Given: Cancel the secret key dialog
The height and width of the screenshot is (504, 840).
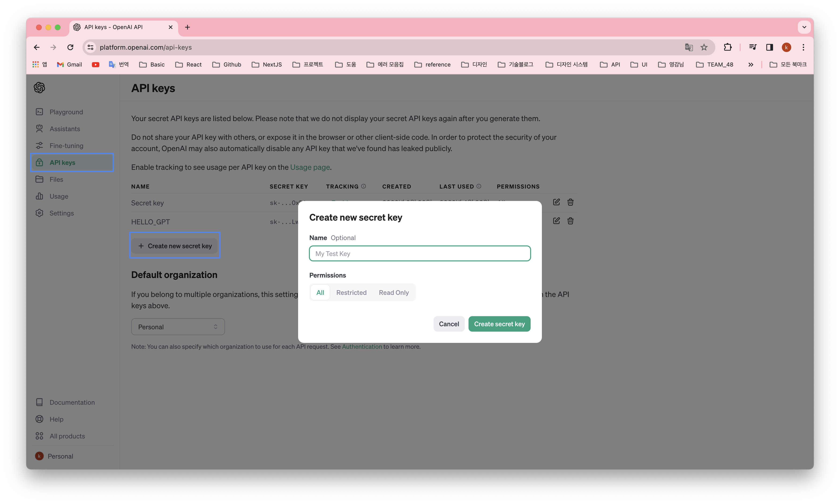Looking at the screenshot, I should (x=449, y=324).
